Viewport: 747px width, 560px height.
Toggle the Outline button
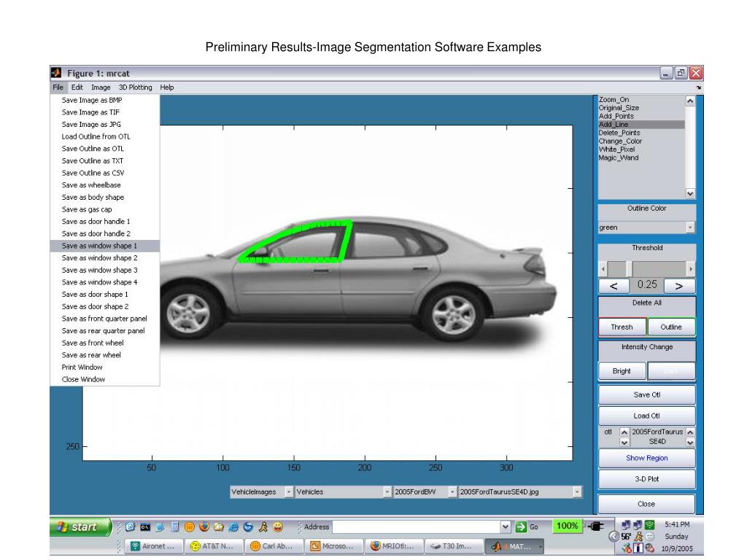click(x=671, y=327)
